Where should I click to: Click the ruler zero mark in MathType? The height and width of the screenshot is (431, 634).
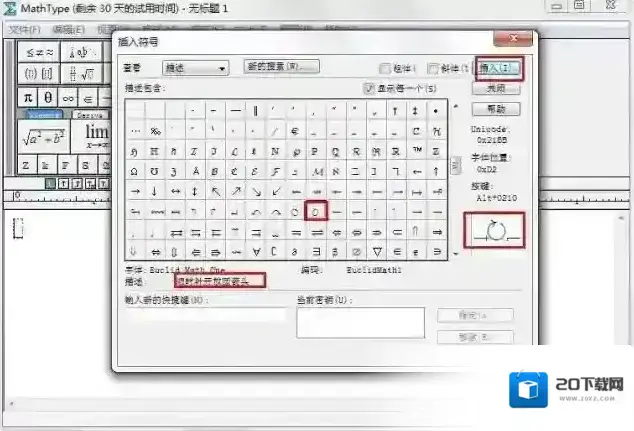pyautogui.click(x=17, y=196)
